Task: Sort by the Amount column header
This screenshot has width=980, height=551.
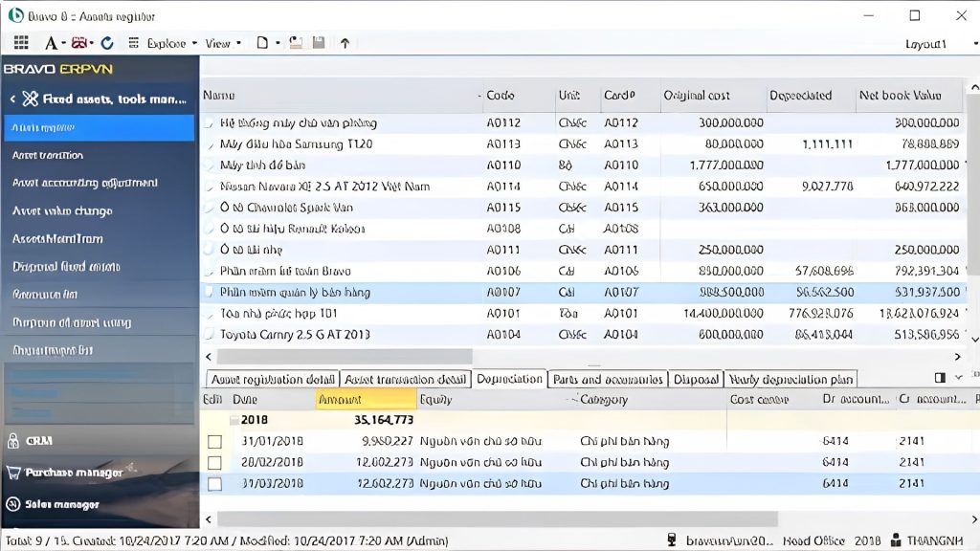Action: click(366, 399)
